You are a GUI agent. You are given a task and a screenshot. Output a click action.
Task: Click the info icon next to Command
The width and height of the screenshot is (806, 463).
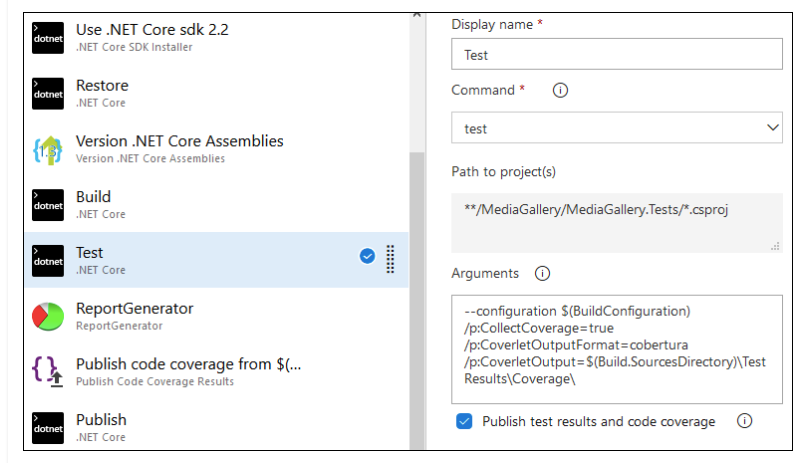(x=560, y=90)
